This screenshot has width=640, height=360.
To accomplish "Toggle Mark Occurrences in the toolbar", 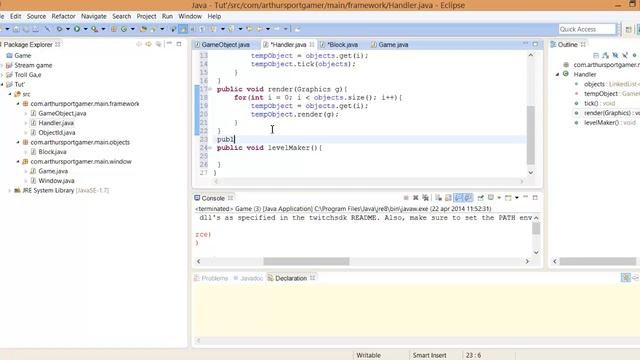I will click(183, 29).
